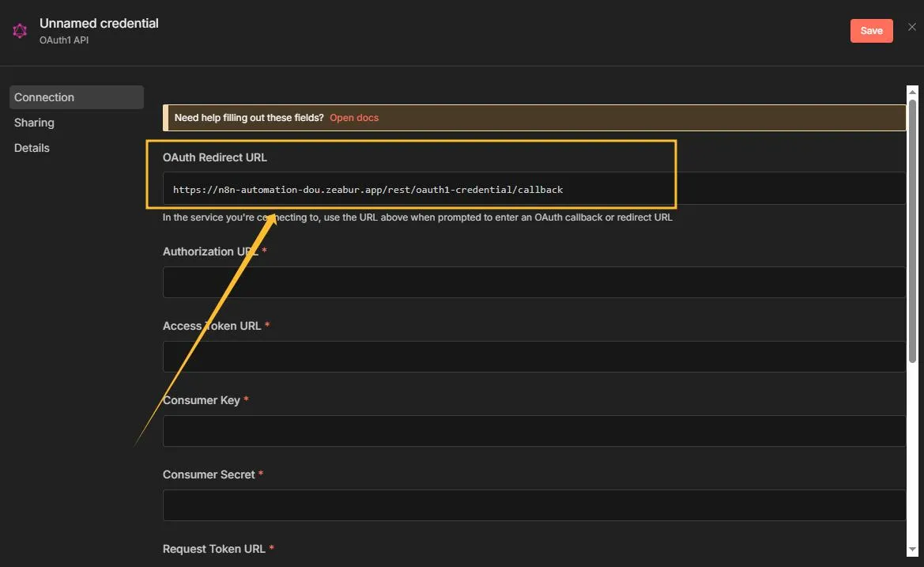This screenshot has width=924, height=567.
Task: Rename the Unnamed credential title
Action: (x=98, y=22)
